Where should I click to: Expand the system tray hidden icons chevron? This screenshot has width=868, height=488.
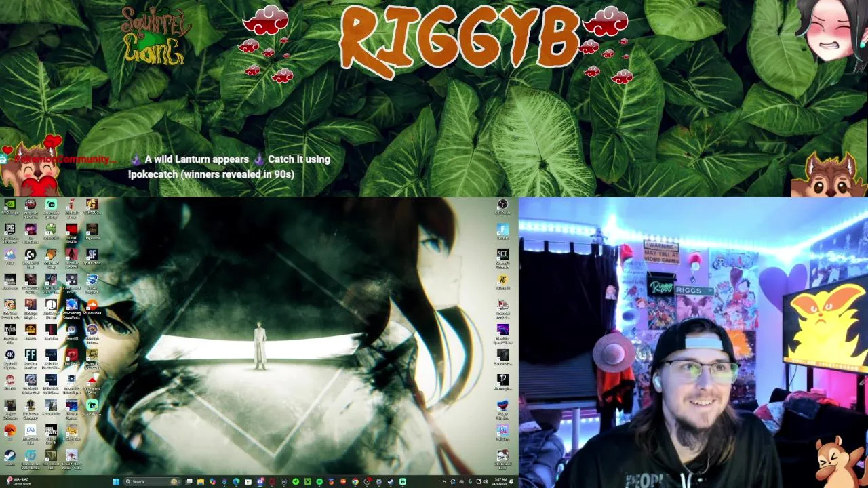[x=444, y=481]
